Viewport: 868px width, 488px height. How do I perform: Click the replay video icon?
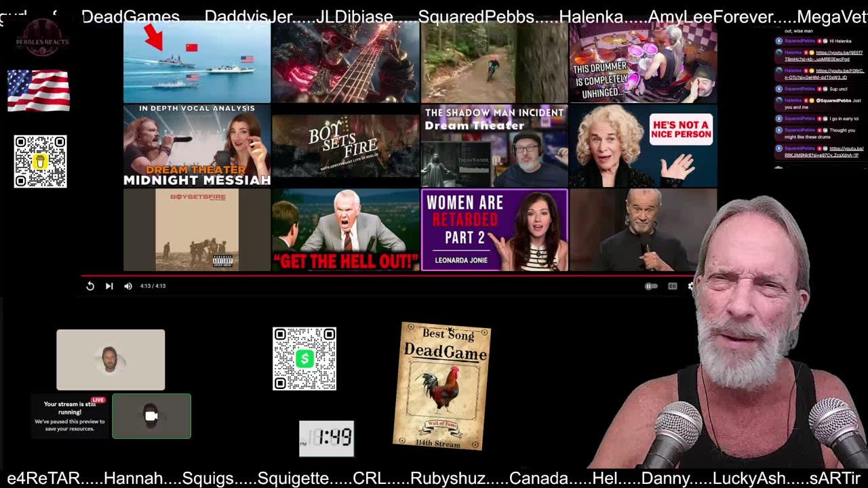point(90,286)
